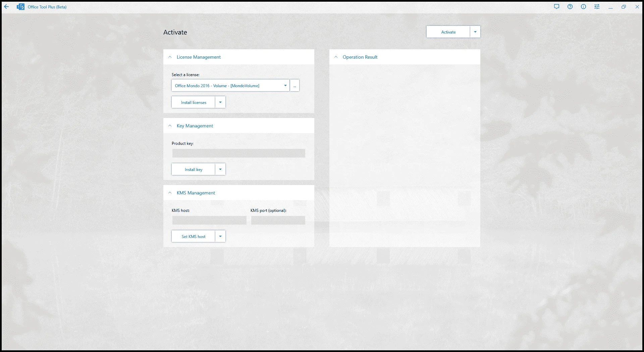Click the 'Product key:' label

coord(182,143)
